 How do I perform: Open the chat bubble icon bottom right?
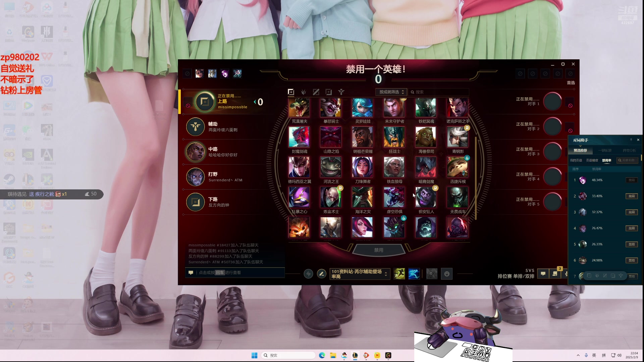click(543, 274)
